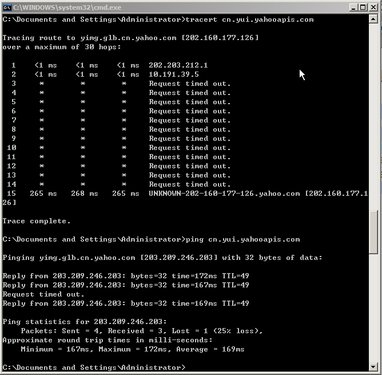Viewport: 382px width, 375px height.
Task: Maximize the cmd.exe window
Action: pyautogui.click(x=363, y=7)
